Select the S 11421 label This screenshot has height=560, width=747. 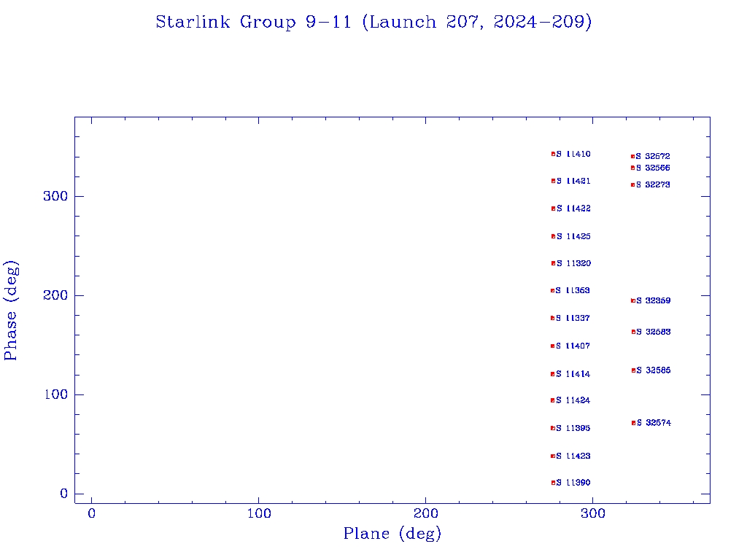coord(573,181)
